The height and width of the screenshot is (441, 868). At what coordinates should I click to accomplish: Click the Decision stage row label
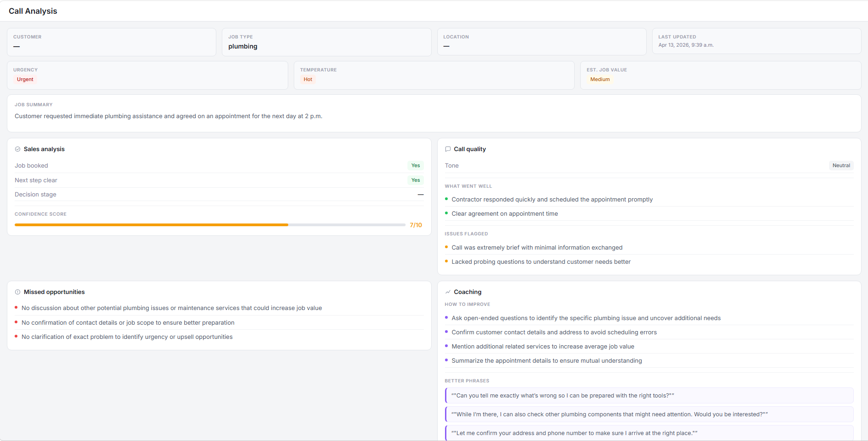coord(36,195)
